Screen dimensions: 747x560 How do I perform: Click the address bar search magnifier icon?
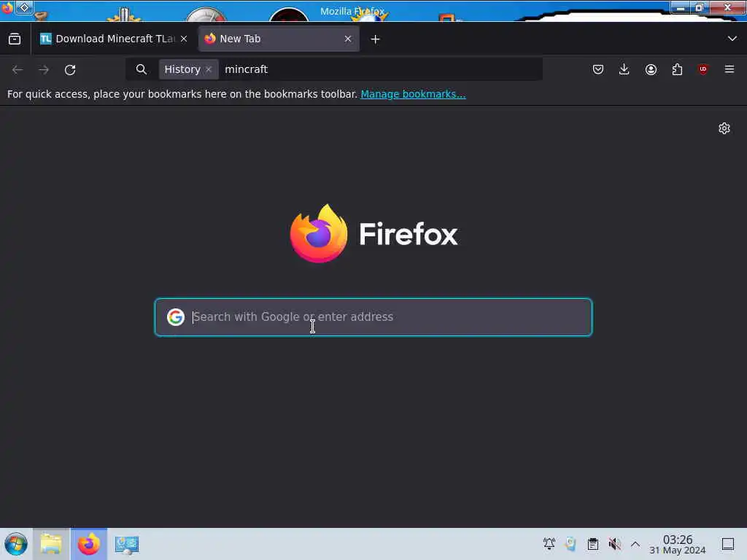pyautogui.click(x=141, y=69)
